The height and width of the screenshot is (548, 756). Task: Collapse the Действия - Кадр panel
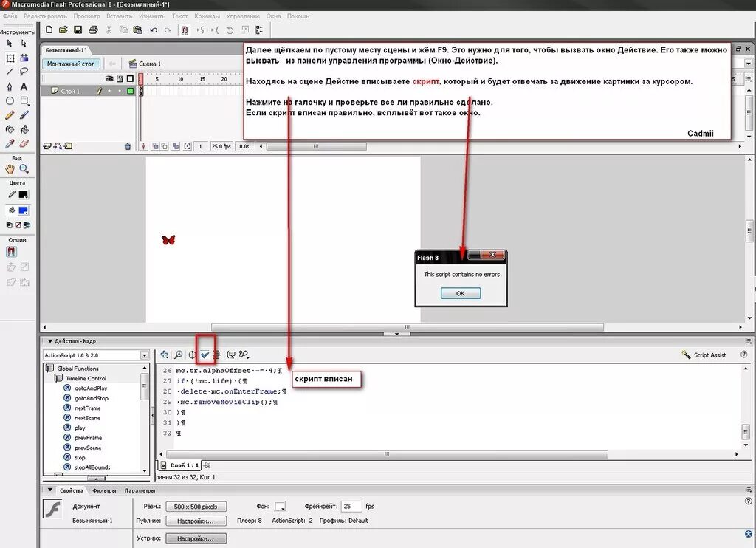pyautogui.click(x=49, y=341)
